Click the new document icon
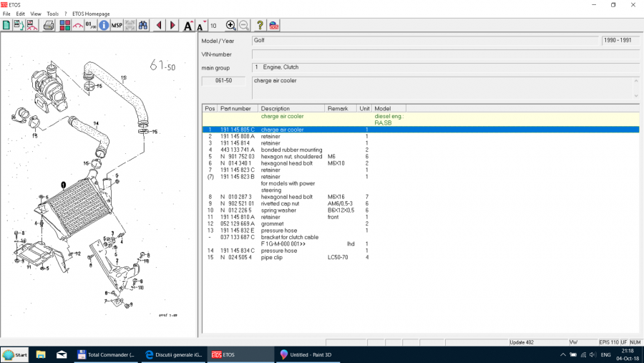Screen dimensions: 644x363 pos(6,26)
